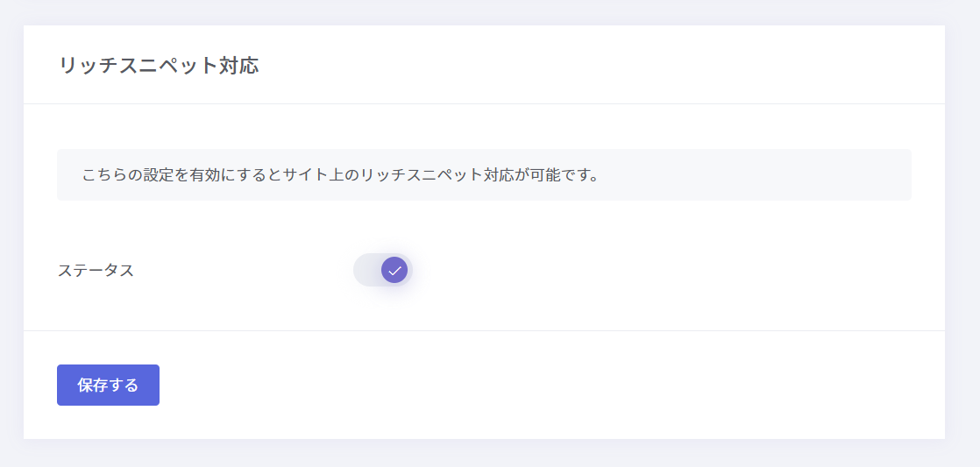The height and width of the screenshot is (467, 980).
Task: Select the リッチスニペット対応 heading
Action: tap(159, 66)
